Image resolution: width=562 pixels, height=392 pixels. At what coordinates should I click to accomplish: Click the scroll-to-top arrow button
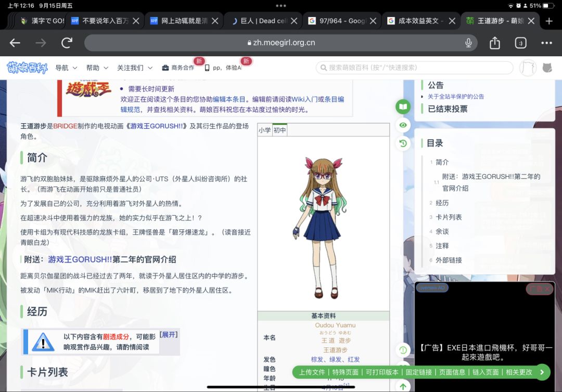[403, 386]
